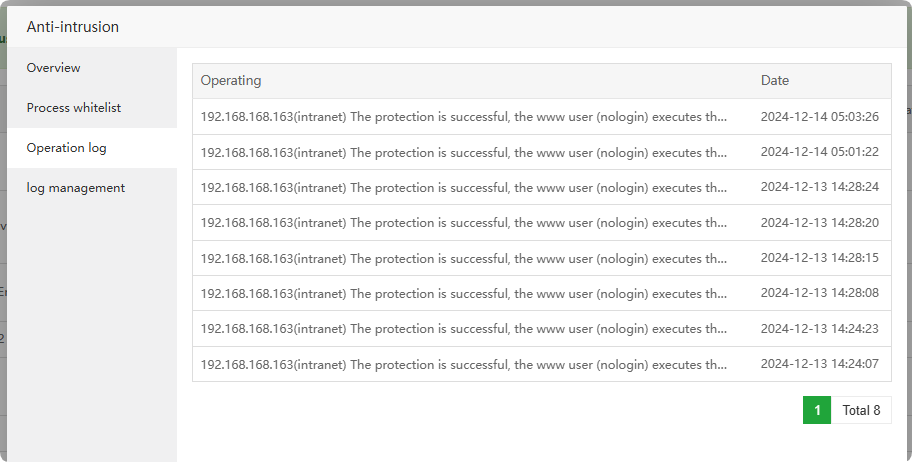
Task: Click the Total 8 pagination label
Action: click(861, 410)
